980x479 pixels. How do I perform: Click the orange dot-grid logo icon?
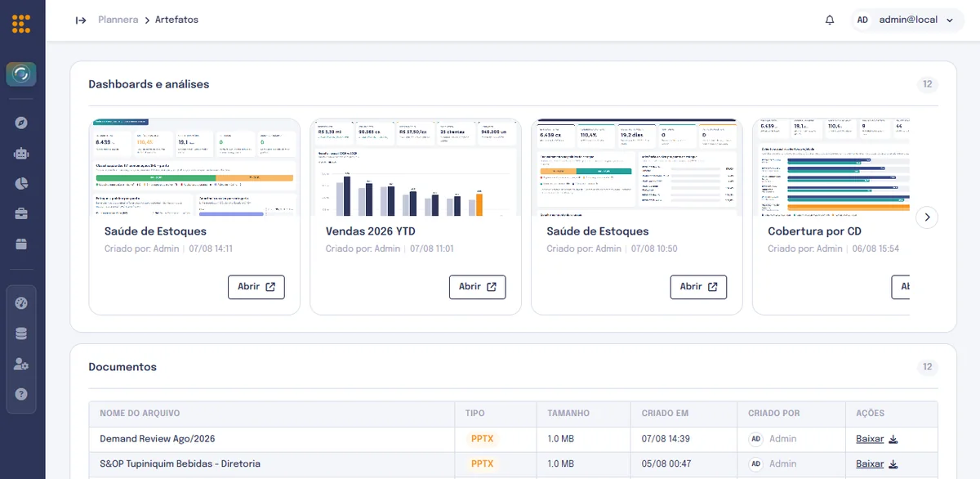(x=21, y=24)
